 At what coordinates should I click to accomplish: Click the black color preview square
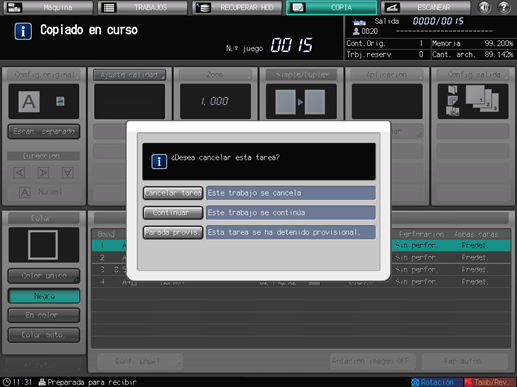click(x=43, y=245)
